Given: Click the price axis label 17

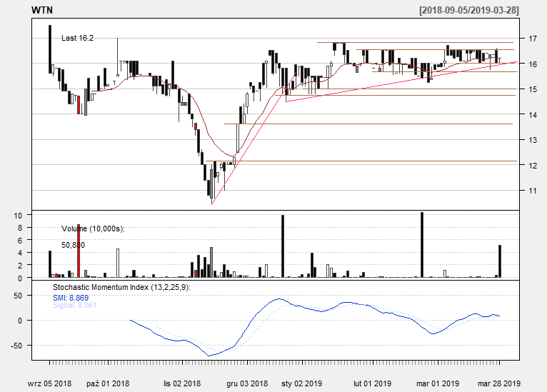Looking at the screenshot, I should 532,39.
